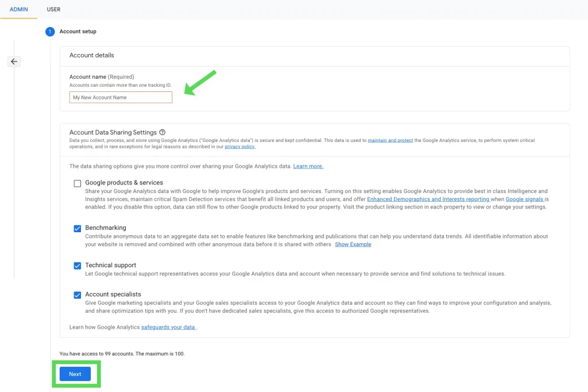Image resolution: width=588 pixels, height=392 pixels.
Task: Click the Show Example link
Action: pyautogui.click(x=353, y=244)
